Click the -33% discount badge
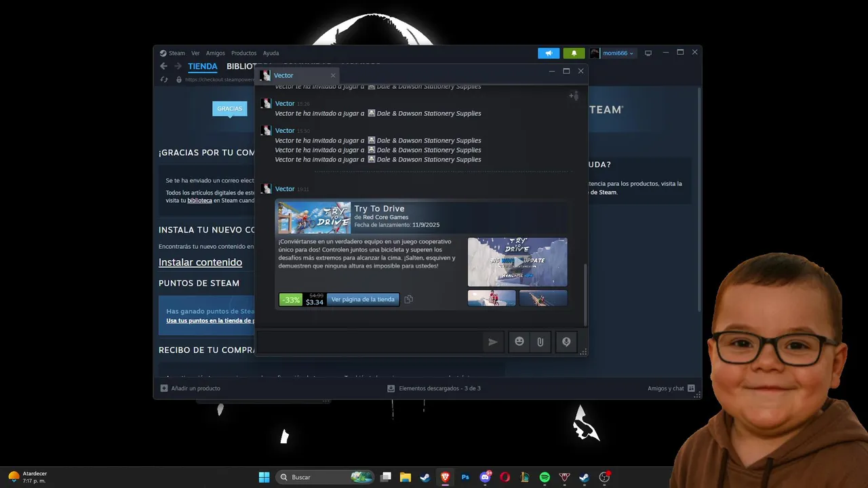 point(291,300)
